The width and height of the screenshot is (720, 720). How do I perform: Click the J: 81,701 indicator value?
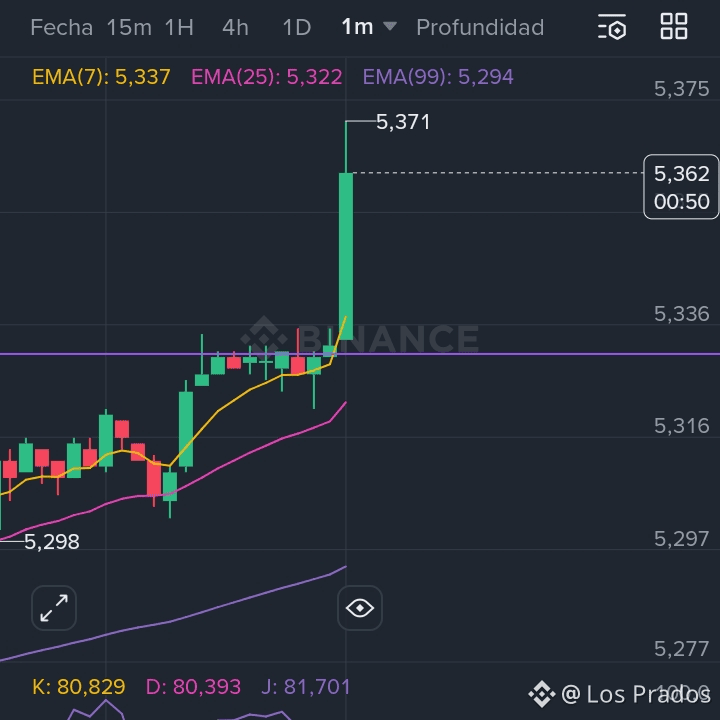(305, 687)
